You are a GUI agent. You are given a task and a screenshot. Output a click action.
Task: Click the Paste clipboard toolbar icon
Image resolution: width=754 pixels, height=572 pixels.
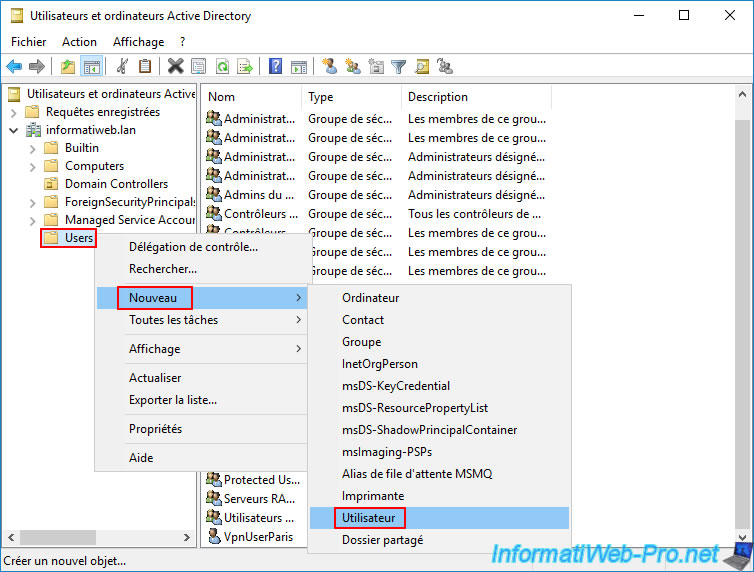(x=145, y=67)
